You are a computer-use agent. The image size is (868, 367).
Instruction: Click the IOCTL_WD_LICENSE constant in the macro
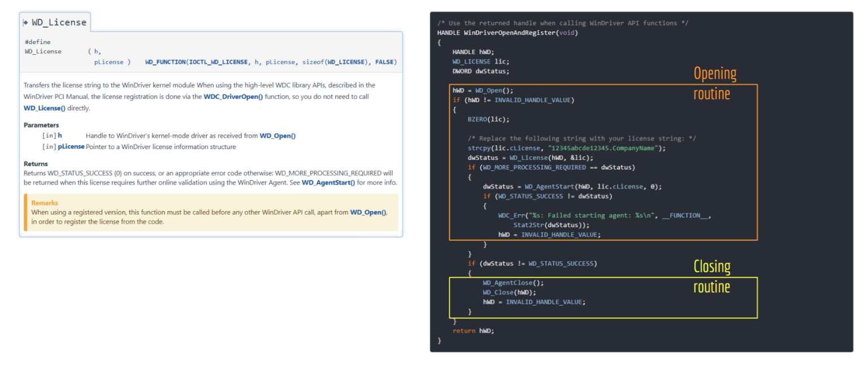click(220, 62)
